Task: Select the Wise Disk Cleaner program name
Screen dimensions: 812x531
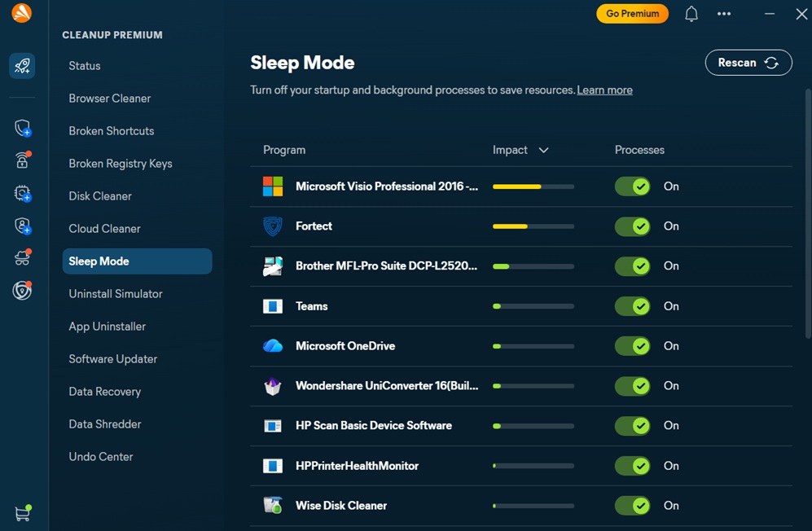Action: (341, 506)
